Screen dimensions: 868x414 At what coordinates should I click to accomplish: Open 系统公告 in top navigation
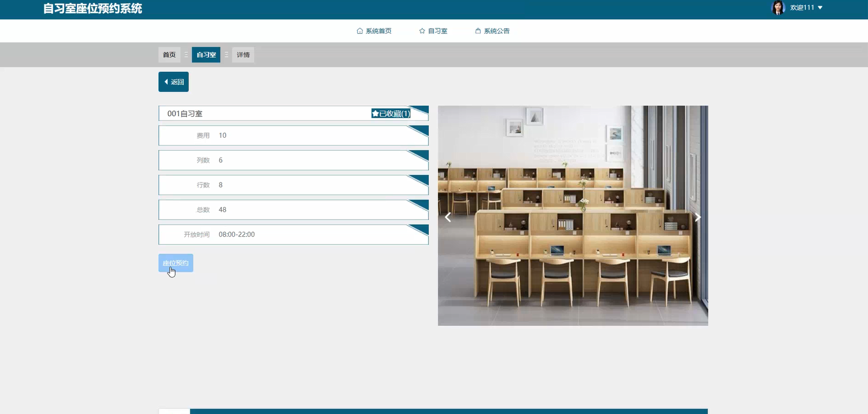(x=492, y=31)
